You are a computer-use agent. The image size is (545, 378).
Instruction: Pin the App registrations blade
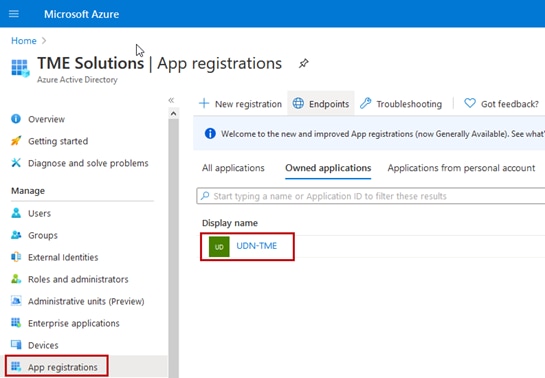[x=303, y=64]
